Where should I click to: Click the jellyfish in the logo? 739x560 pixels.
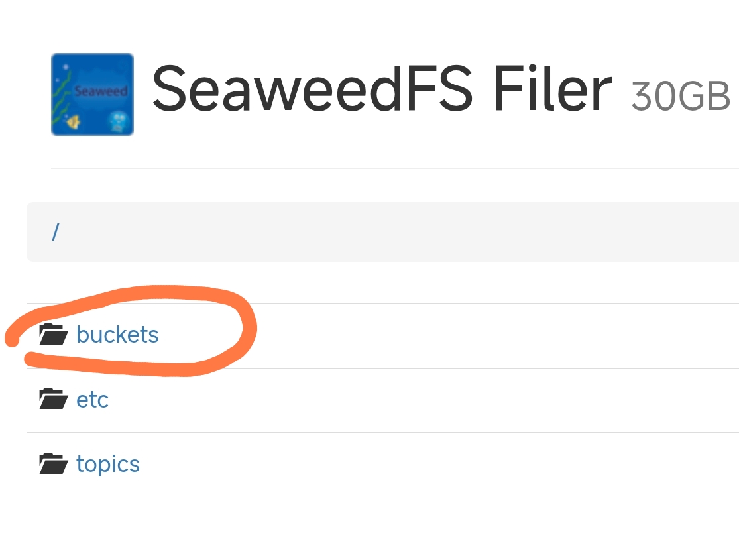[x=116, y=121]
